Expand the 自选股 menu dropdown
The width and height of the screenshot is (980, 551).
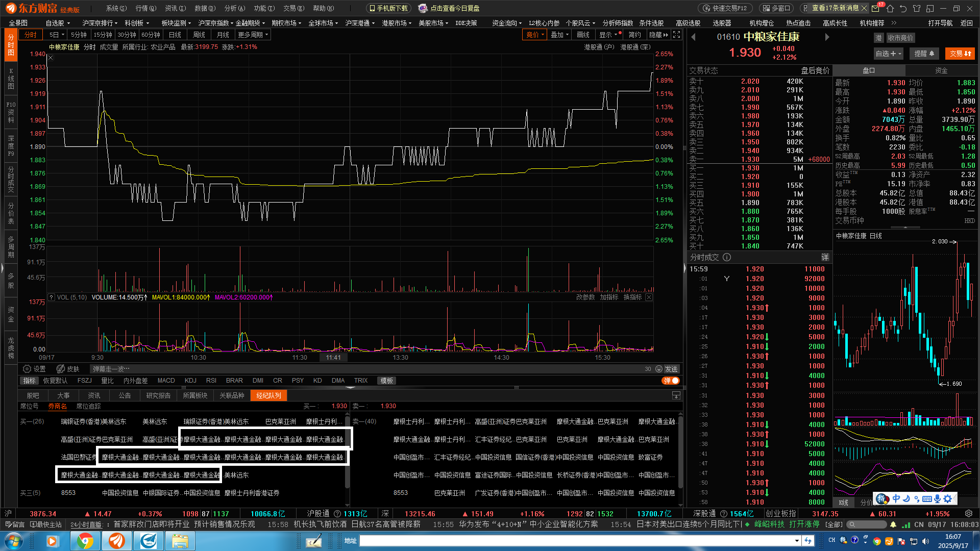point(58,23)
